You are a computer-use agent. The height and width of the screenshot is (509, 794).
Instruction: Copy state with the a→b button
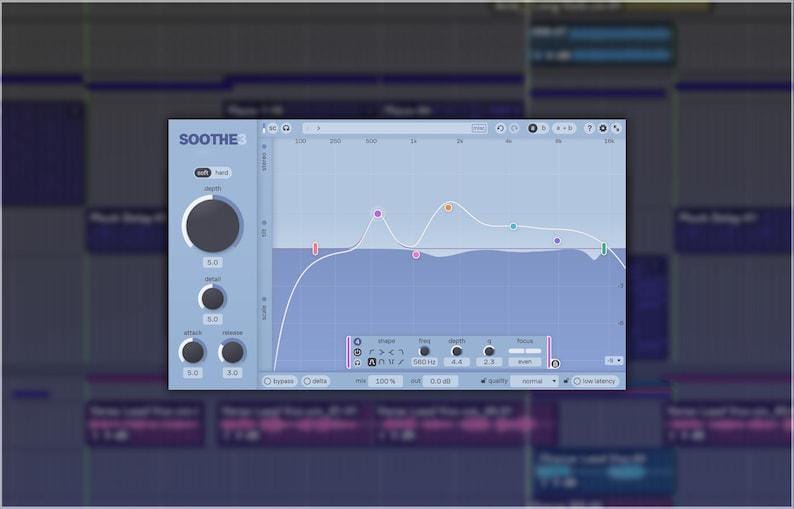click(564, 129)
